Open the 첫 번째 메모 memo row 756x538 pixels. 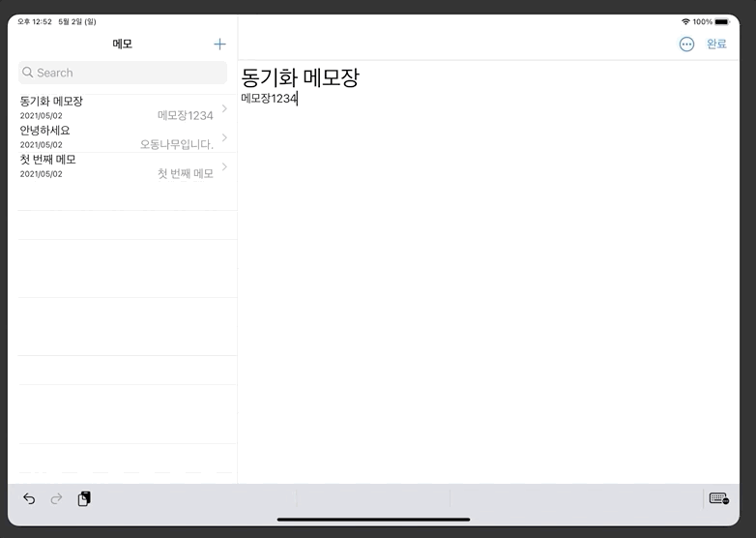click(x=125, y=166)
